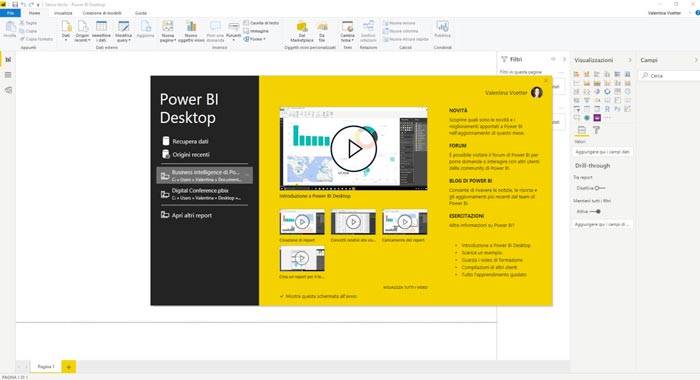This screenshot has height=380, width=700.
Task: Open the Business Intelligence recent report
Action: (204, 175)
